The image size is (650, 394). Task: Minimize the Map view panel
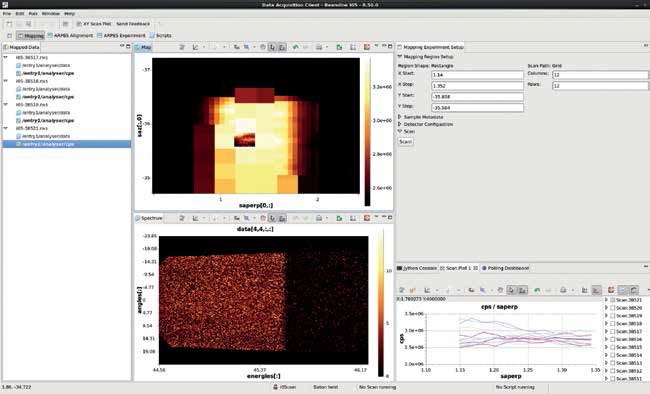[x=384, y=46]
